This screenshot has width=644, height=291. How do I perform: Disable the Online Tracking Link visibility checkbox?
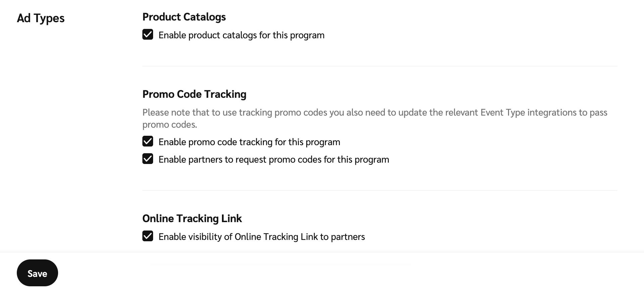pyautogui.click(x=148, y=236)
